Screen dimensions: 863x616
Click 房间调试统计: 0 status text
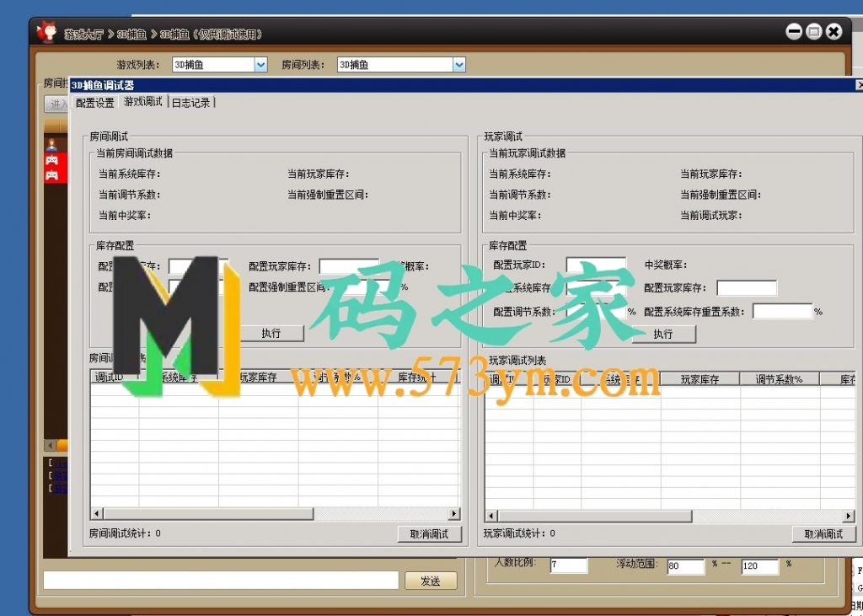coord(125,533)
